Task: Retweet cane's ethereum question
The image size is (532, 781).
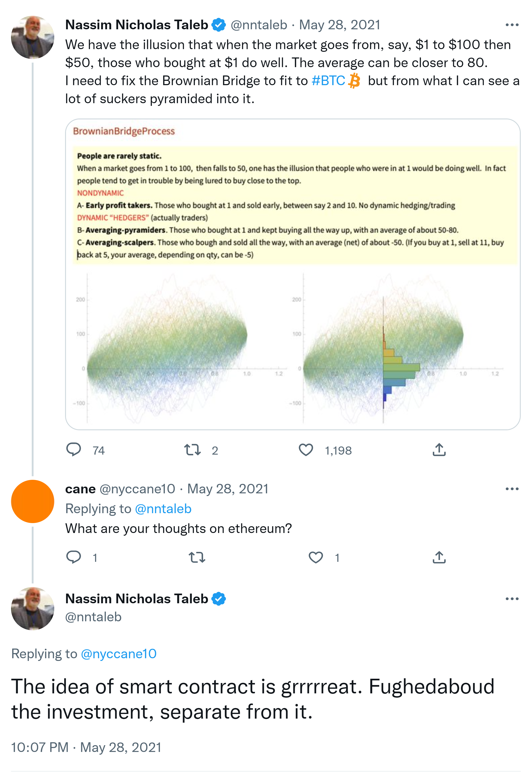Action: pos(197,557)
